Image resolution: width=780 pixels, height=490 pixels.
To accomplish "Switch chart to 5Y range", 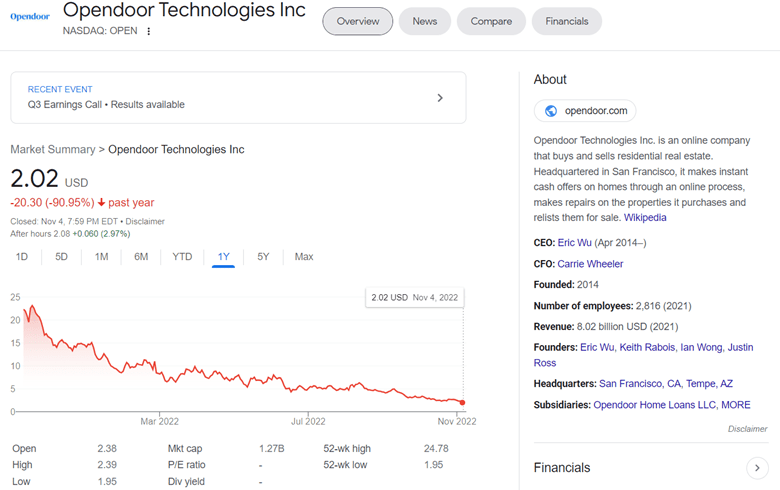I will (263, 257).
